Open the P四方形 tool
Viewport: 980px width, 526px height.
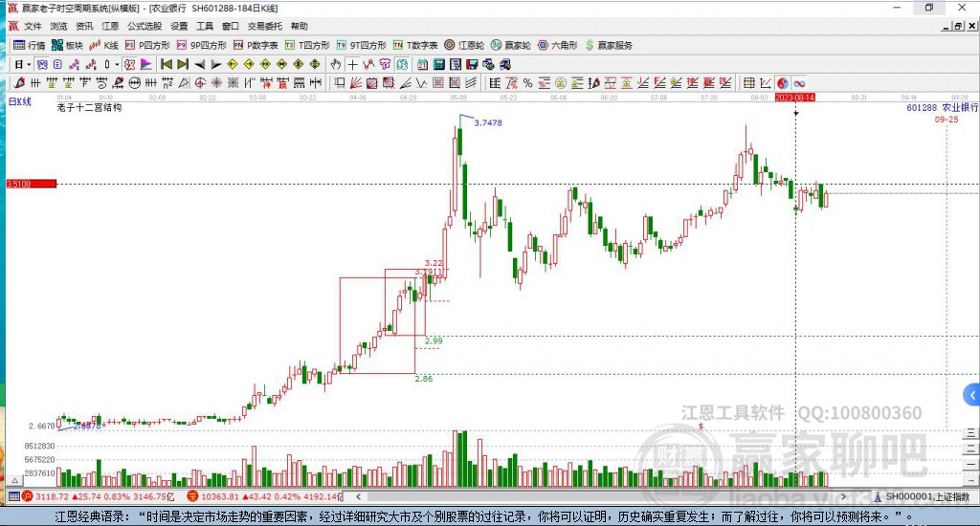[147, 45]
